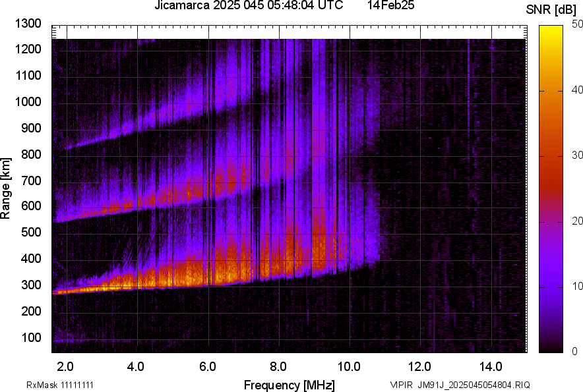Click the 100 tick on the range axis

[32, 337]
